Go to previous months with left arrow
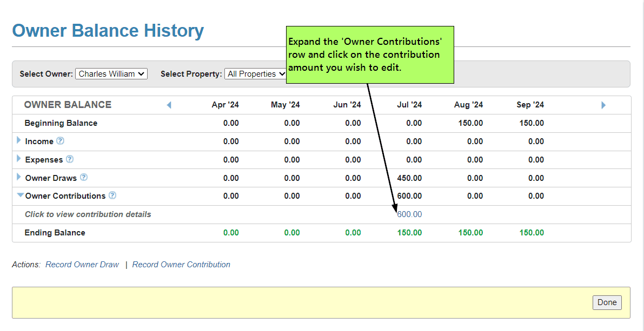Screen dimensions: 644x331 169,105
